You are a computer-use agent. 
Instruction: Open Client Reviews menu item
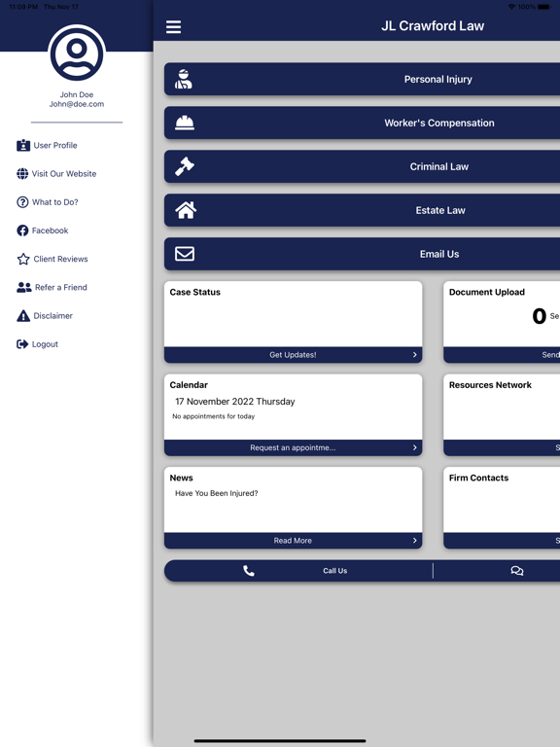52,259
